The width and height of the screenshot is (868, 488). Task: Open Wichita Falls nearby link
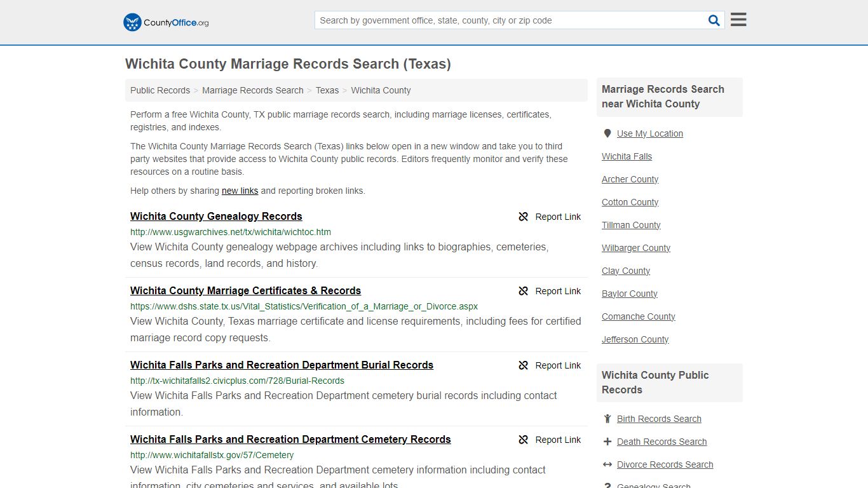coord(627,156)
